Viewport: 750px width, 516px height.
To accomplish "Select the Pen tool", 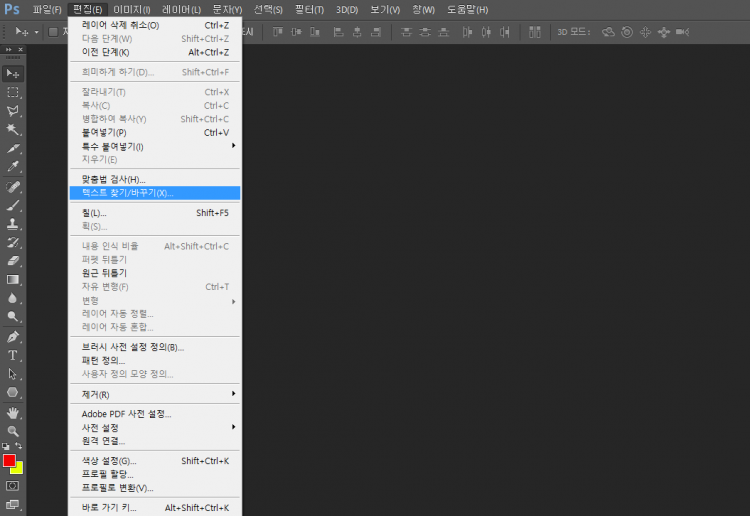I will tap(13, 336).
